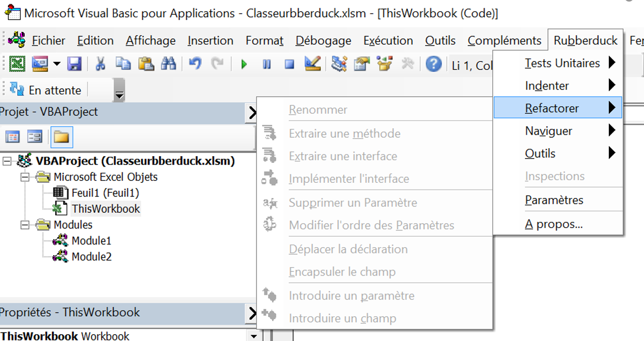644x341 pixels.
Task: Save the workbook with the floppy disk icon
Action: click(x=74, y=64)
